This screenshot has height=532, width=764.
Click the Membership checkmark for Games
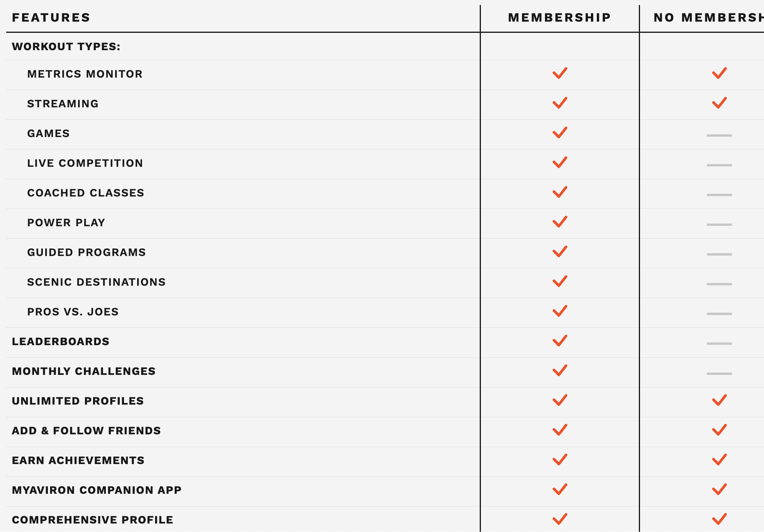[560, 133]
